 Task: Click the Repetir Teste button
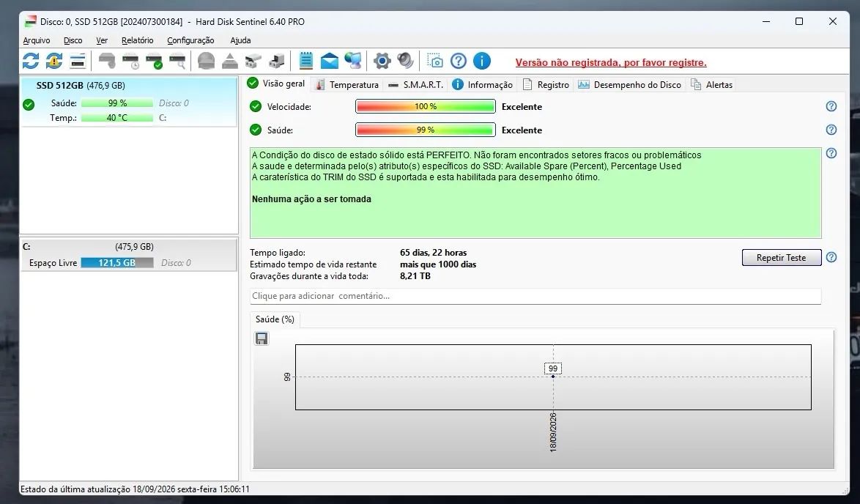(782, 258)
